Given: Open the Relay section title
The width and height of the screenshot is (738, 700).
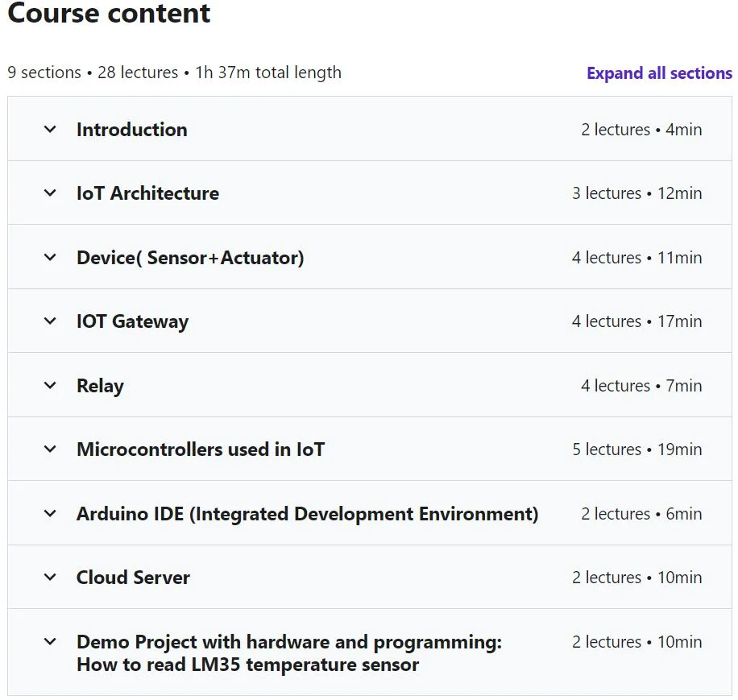Looking at the screenshot, I should [100, 386].
